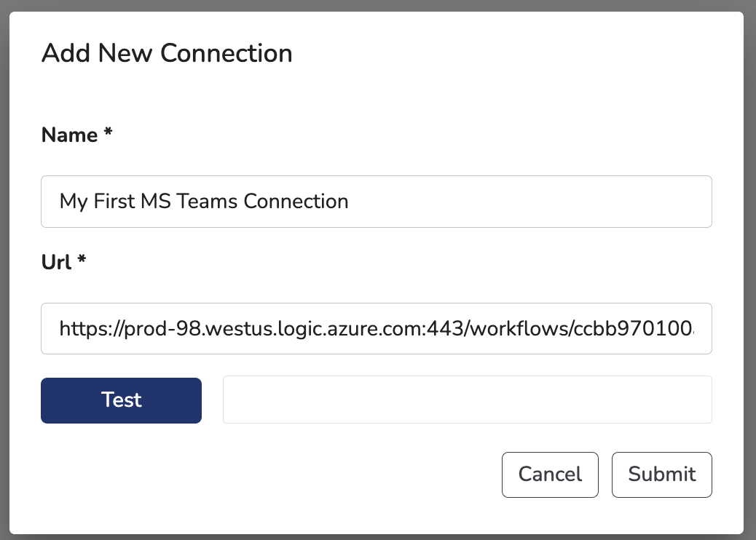This screenshot has height=540, width=756.
Task: Click the Add New Connection heading
Action: (167, 53)
